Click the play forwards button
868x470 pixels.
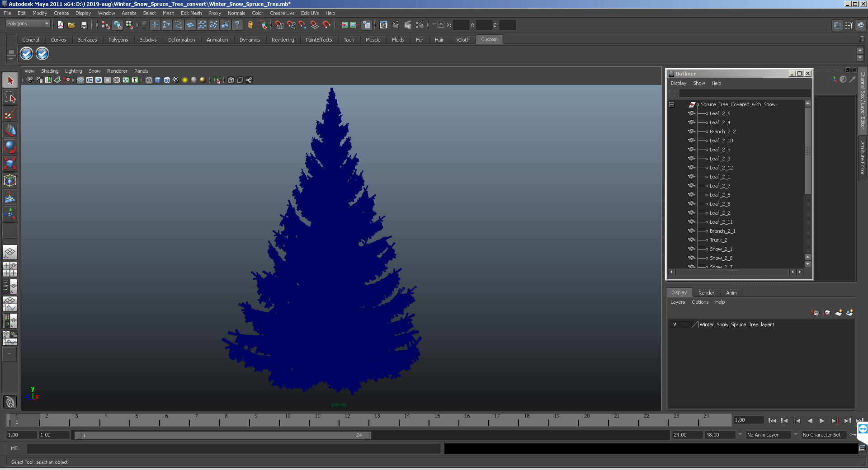(x=822, y=421)
